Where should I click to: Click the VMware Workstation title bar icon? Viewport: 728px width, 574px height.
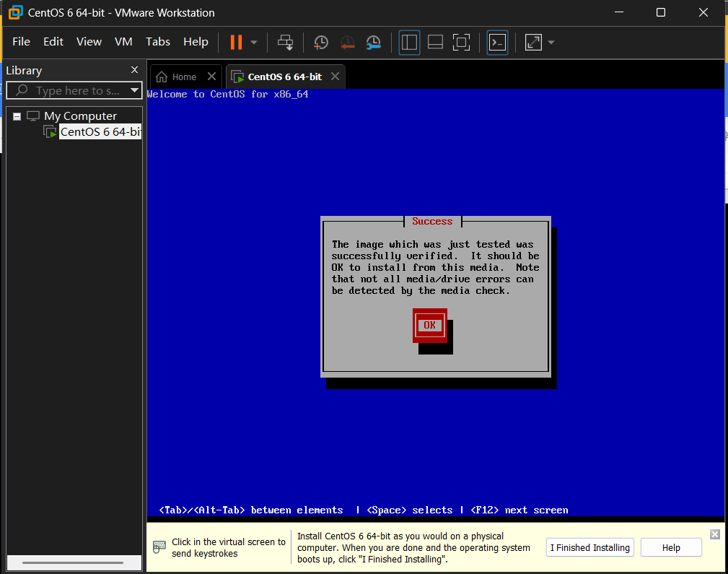pos(15,12)
